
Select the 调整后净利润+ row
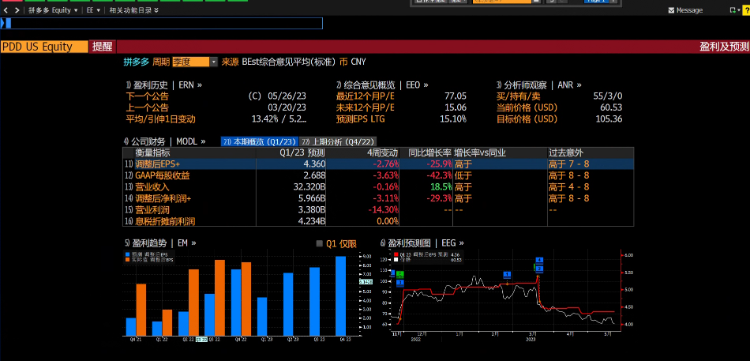(378, 198)
